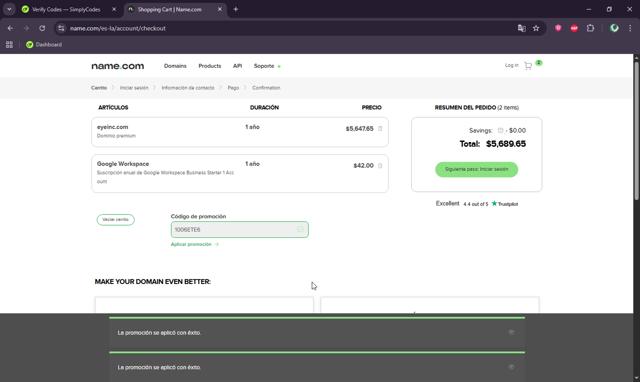
Task: Click the Google Workspace item title
Action: tap(123, 164)
